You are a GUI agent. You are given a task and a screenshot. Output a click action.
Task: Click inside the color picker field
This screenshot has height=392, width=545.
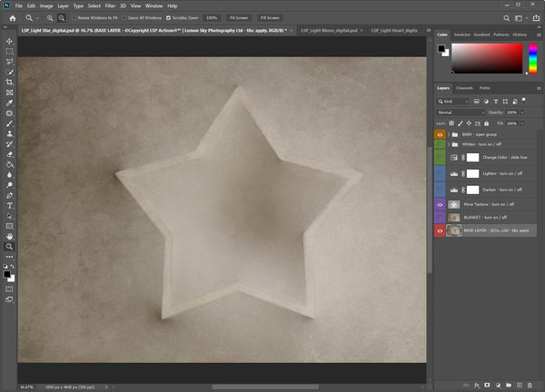pos(486,58)
